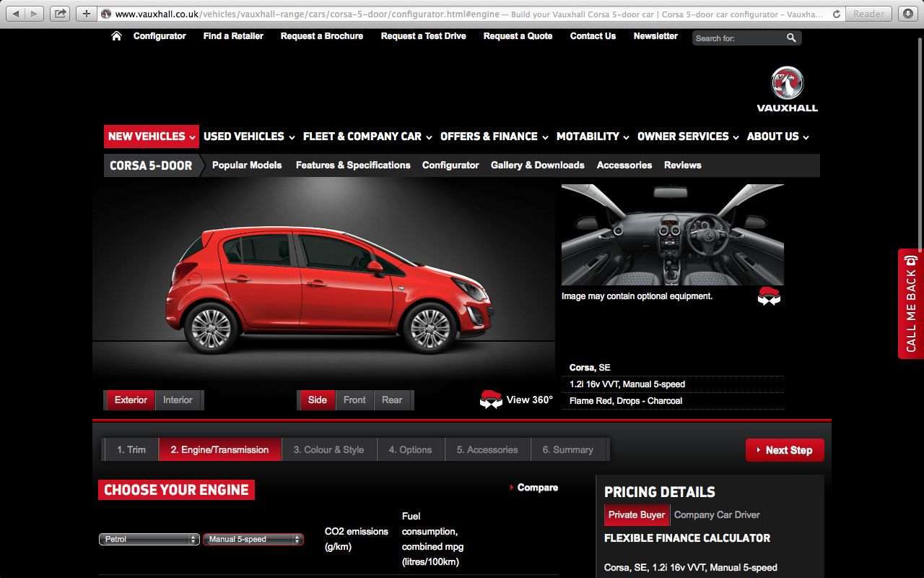Viewport: 924px width, 578px height.
Task: Open Accessories in Corsa submenu
Action: pyautogui.click(x=624, y=165)
